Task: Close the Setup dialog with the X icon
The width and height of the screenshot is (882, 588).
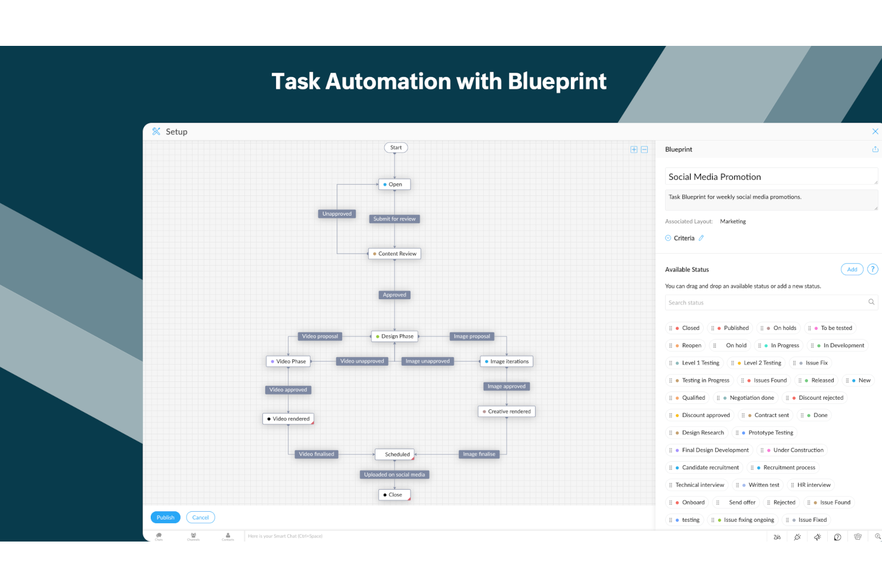Action: click(x=875, y=131)
